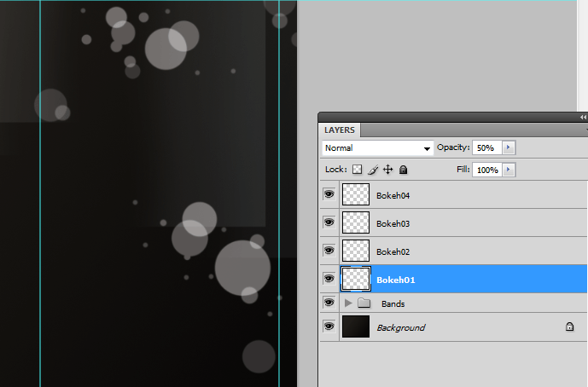Select the Layers panel tab

(340, 130)
